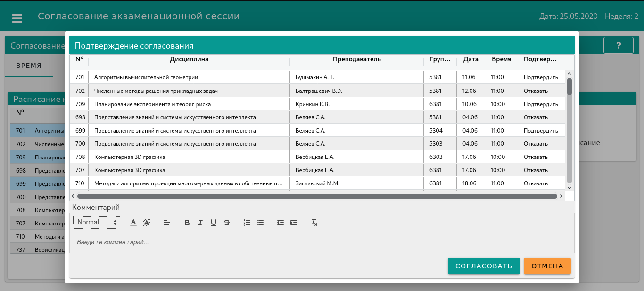
Task: Click the comment text input area
Action: click(322, 242)
